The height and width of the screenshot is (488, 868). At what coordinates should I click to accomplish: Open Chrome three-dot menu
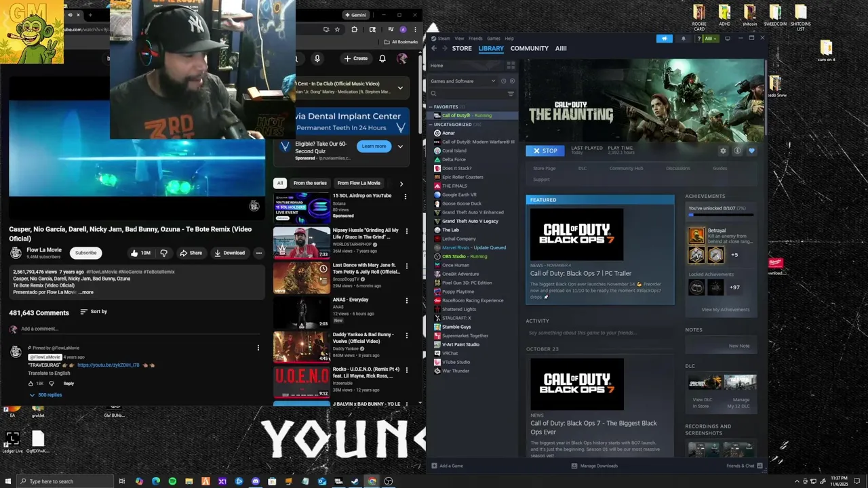coord(415,29)
